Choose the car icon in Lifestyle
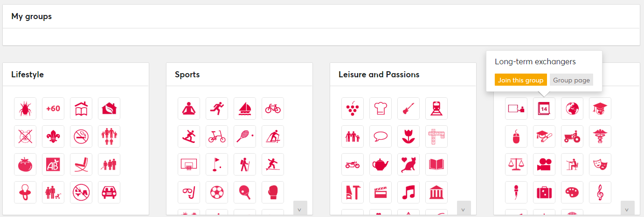The image size is (644, 217). pyautogui.click(x=109, y=192)
